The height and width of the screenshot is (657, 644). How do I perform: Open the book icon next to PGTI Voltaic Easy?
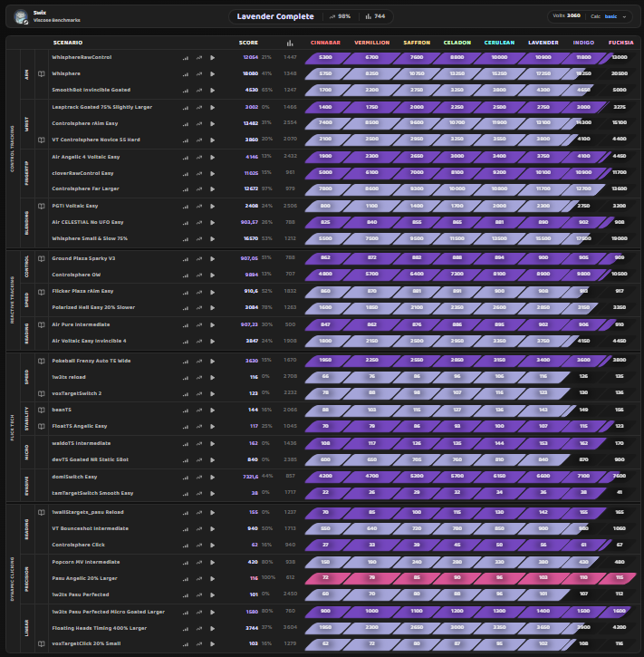click(42, 206)
